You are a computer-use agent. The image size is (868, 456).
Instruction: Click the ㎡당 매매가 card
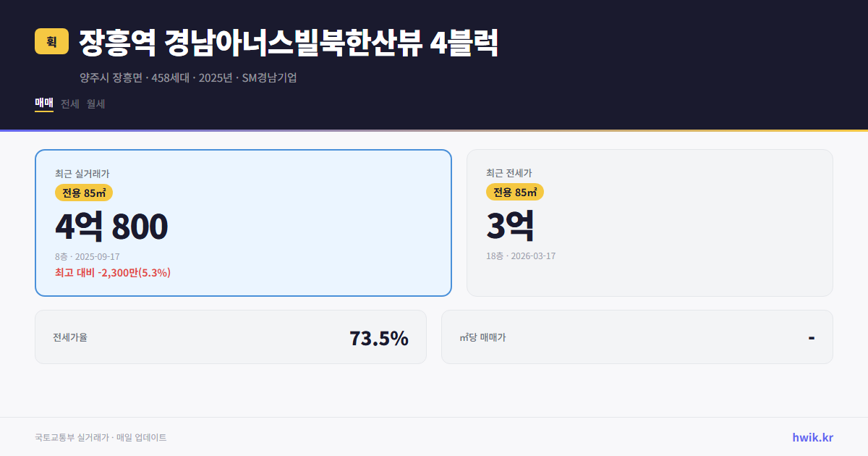pos(636,337)
